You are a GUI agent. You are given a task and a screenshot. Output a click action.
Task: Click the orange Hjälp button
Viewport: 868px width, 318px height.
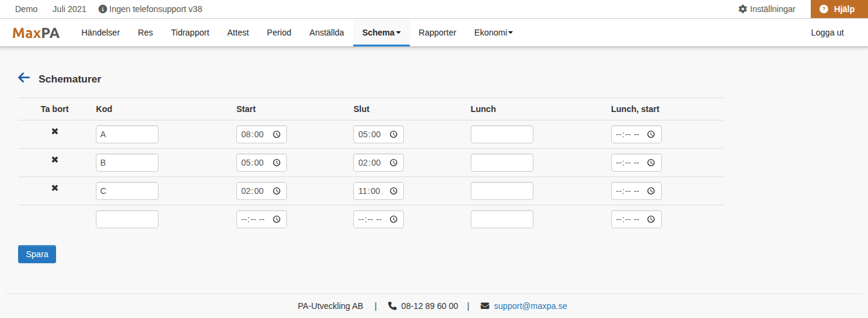pos(839,9)
